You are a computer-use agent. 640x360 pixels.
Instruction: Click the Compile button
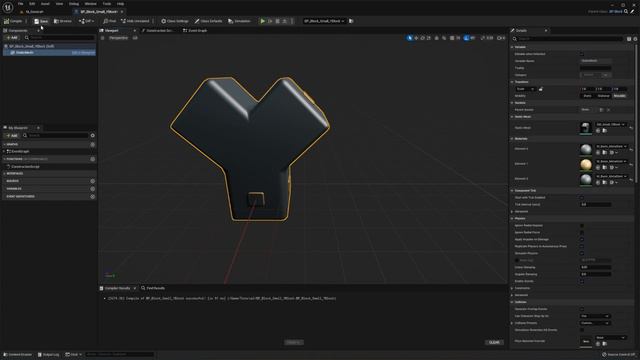[x=13, y=21]
